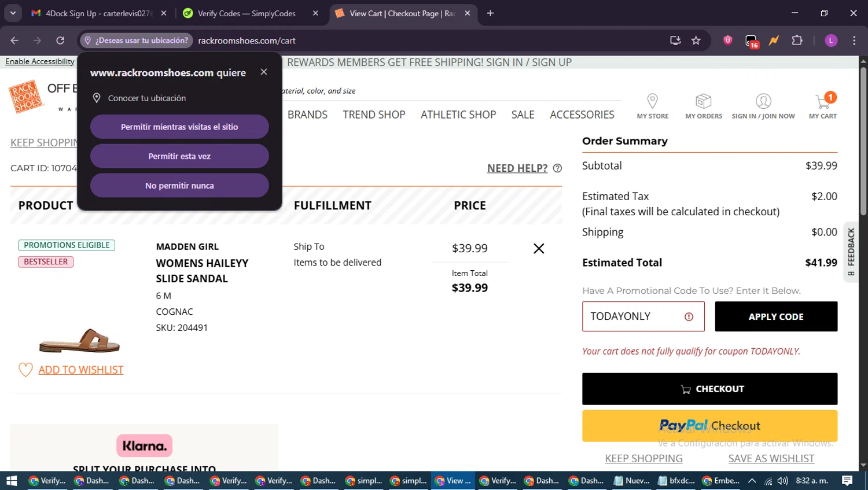868x490 pixels.
Task: Open the Feedback side tab
Action: 851,252
